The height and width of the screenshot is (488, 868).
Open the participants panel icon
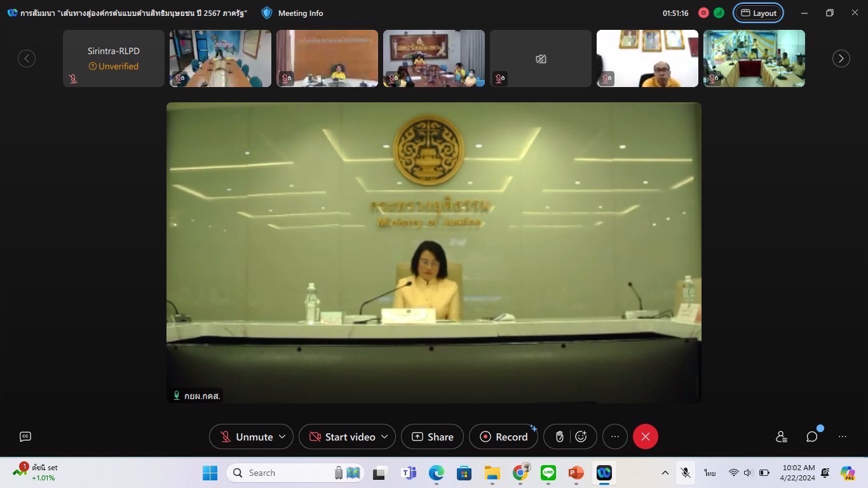pyautogui.click(x=782, y=437)
